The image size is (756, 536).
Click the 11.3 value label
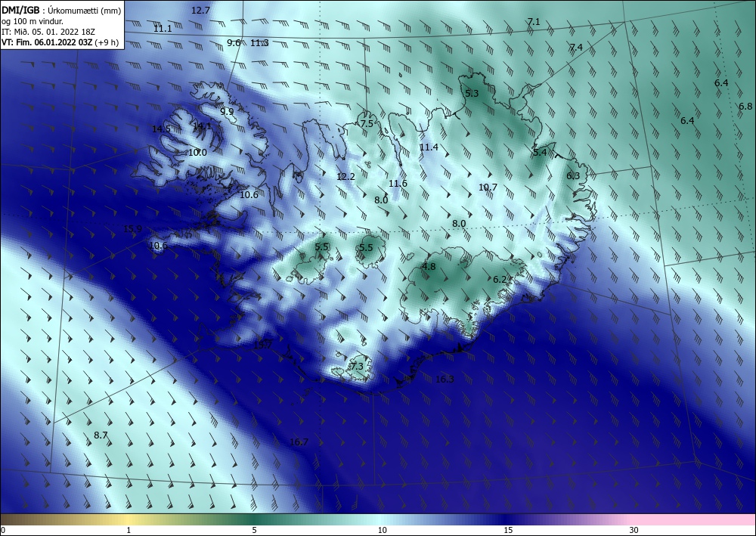259,43
